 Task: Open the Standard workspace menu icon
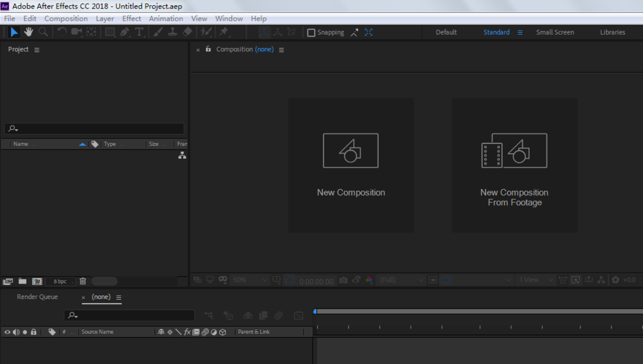click(x=520, y=32)
